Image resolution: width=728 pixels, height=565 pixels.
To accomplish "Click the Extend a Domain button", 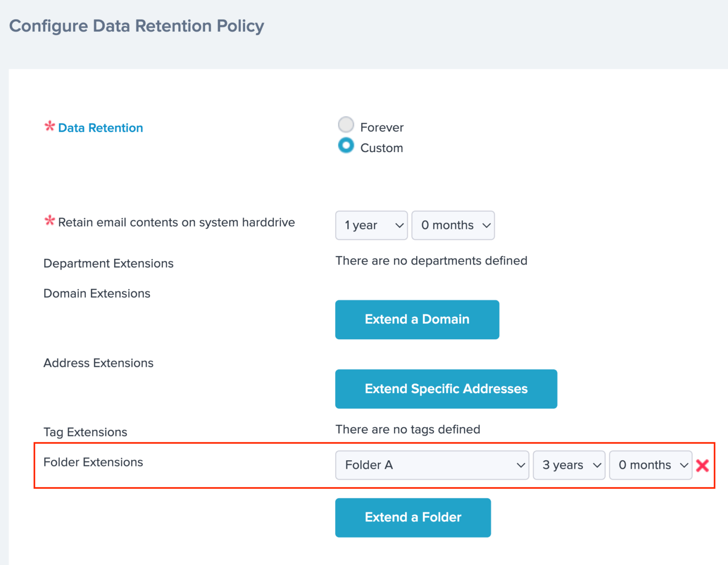I will point(417,319).
